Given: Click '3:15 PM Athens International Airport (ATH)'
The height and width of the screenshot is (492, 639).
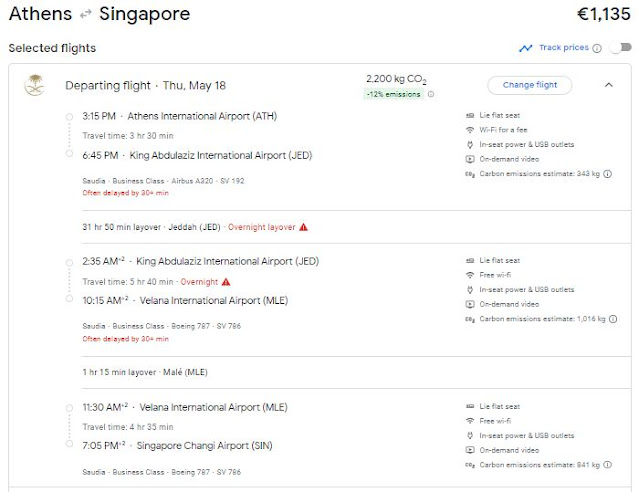Looking at the screenshot, I should point(180,116).
